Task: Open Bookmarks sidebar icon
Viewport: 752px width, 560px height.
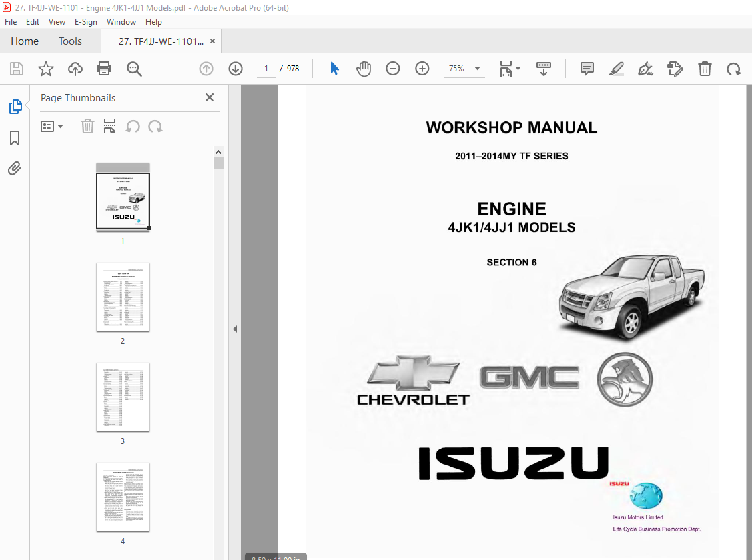Action: pyautogui.click(x=15, y=138)
